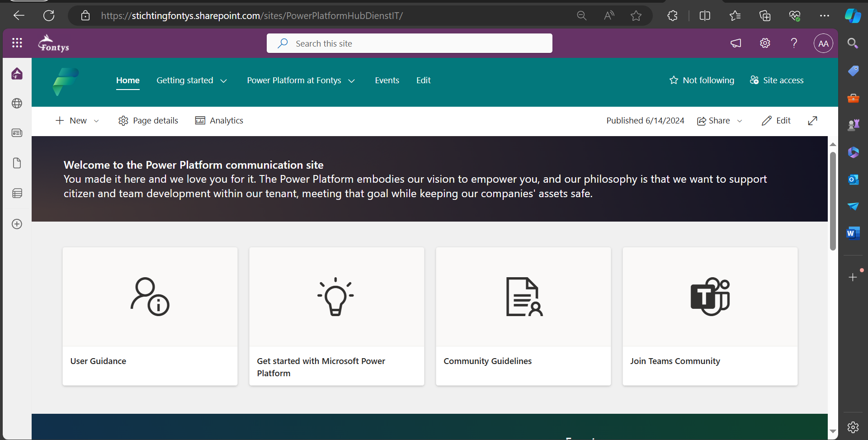
Task: Open My lists icon in left rail
Action: 17,193
